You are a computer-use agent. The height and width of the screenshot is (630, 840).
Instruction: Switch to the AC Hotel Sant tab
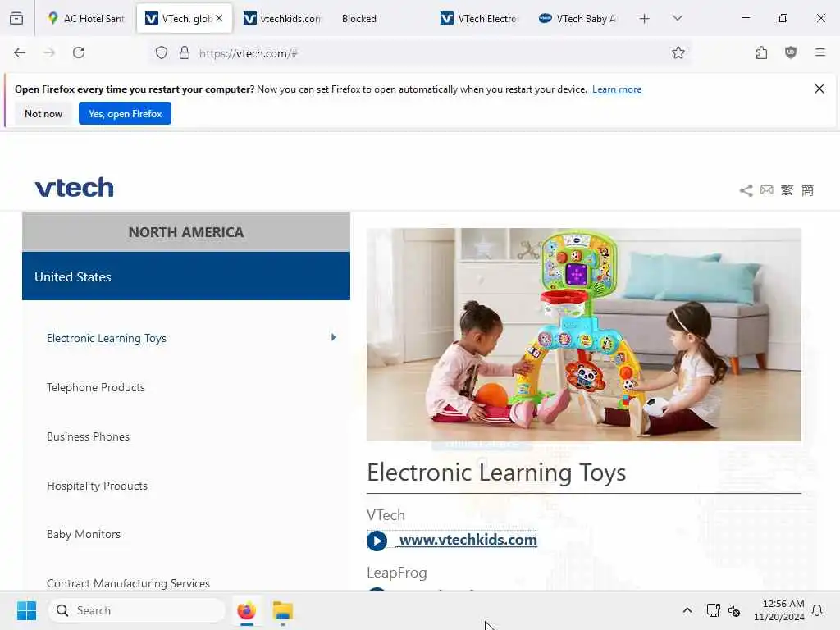pyautogui.click(x=85, y=19)
